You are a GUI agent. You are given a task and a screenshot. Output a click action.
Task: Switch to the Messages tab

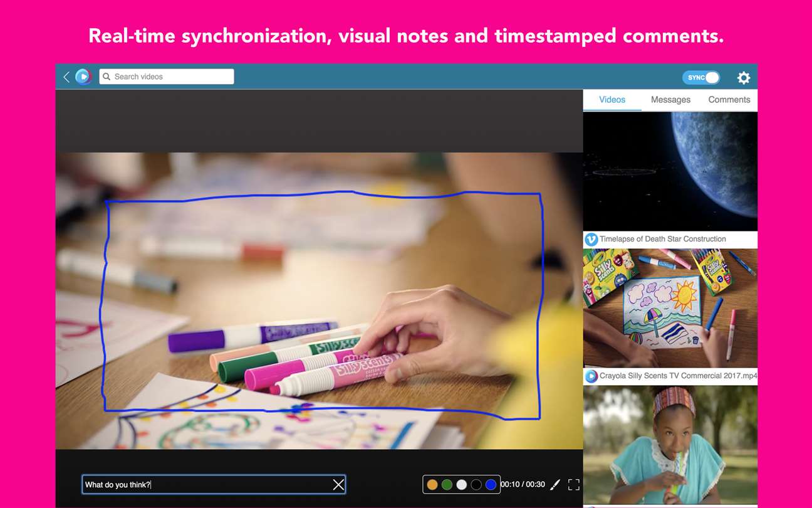670,100
